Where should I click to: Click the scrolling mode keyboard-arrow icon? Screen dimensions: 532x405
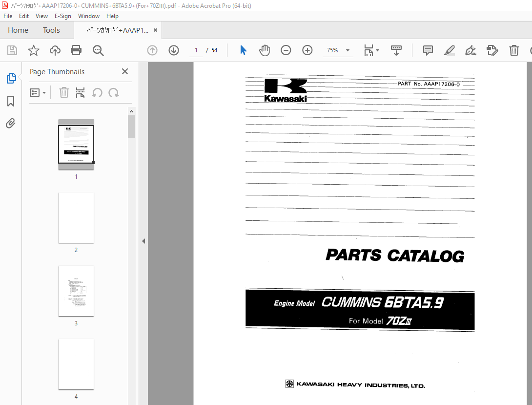[x=396, y=51]
